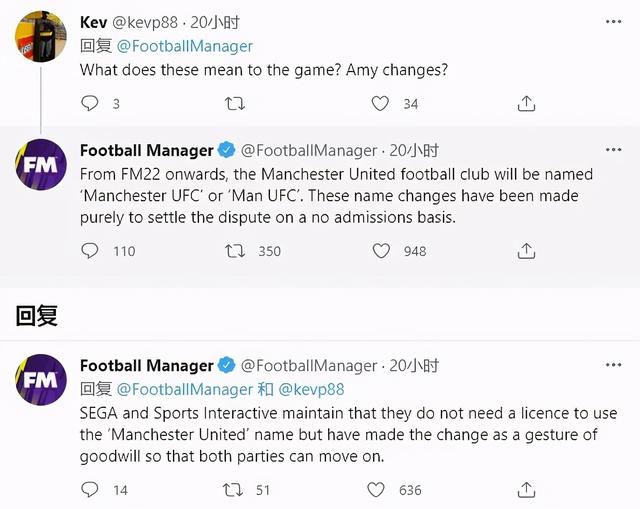
Task: Click the @kevp88 mention link
Action: click(x=310, y=389)
